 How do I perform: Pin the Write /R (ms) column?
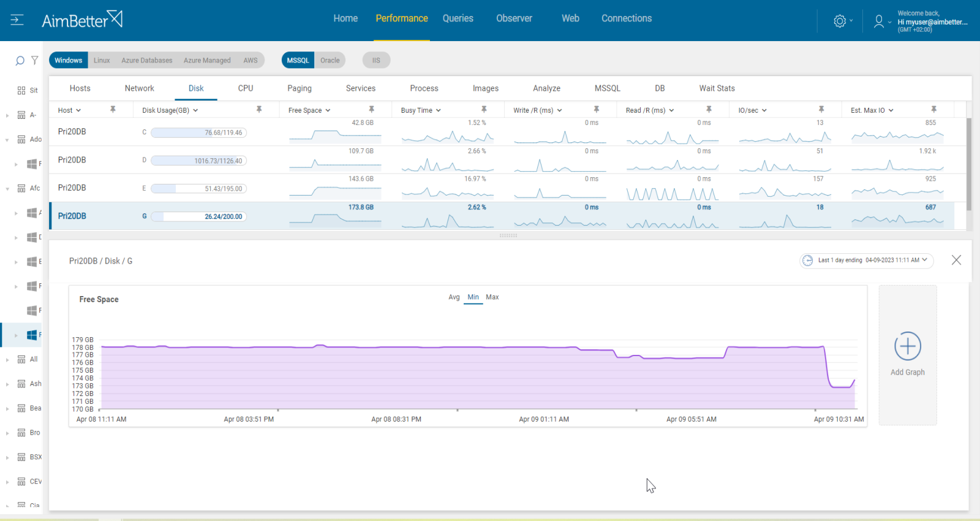(x=596, y=109)
